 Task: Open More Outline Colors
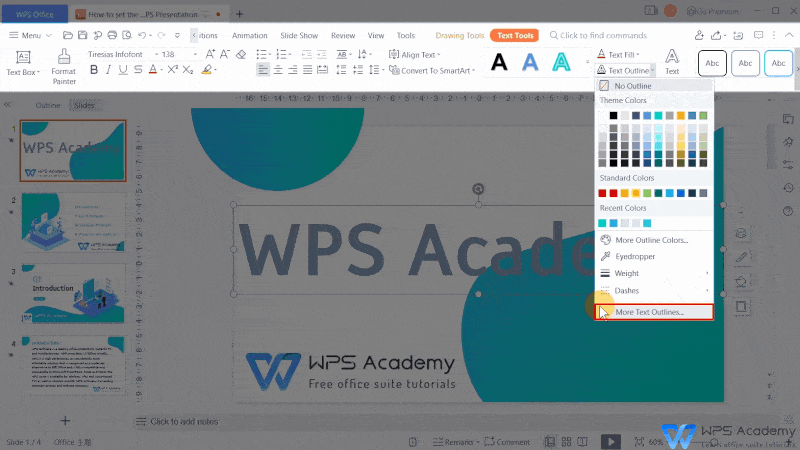point(654,240)
